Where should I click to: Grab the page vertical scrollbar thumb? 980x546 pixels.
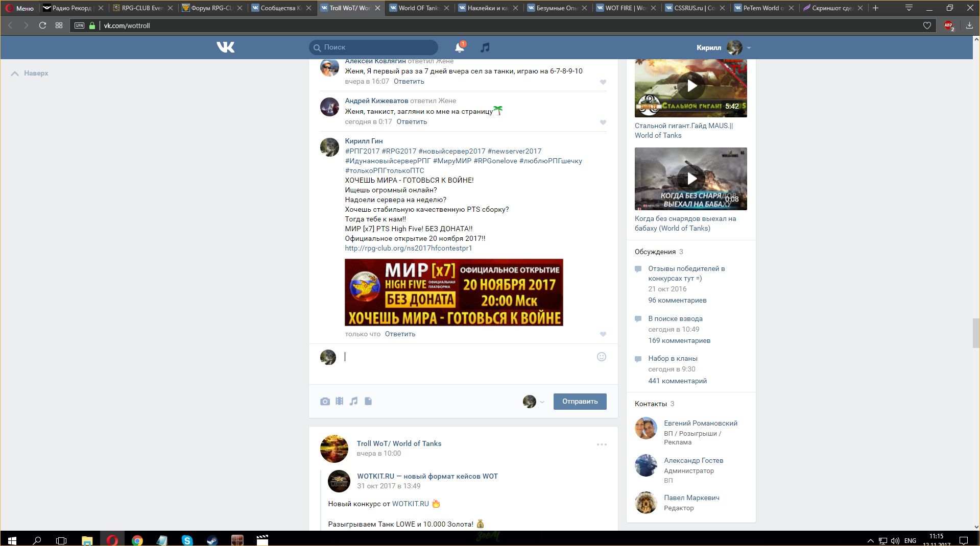tap(976, 333)
